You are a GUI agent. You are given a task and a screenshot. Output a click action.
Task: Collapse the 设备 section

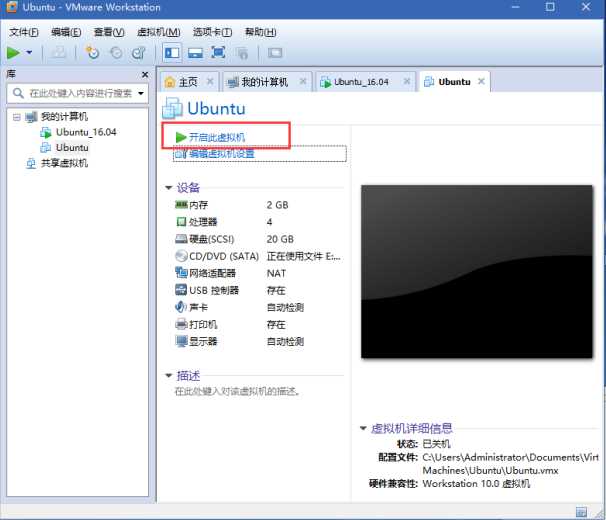tap(169, 188)
